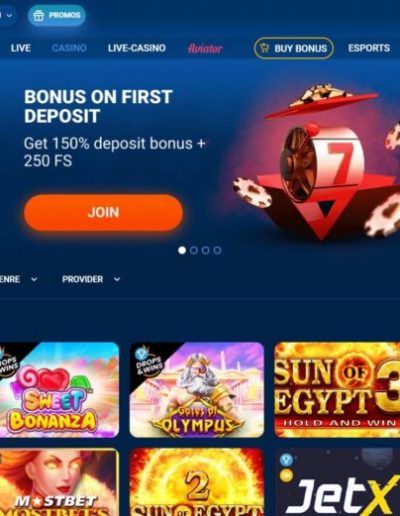Click the cart icon in Buy Bonus

point(265,48)
